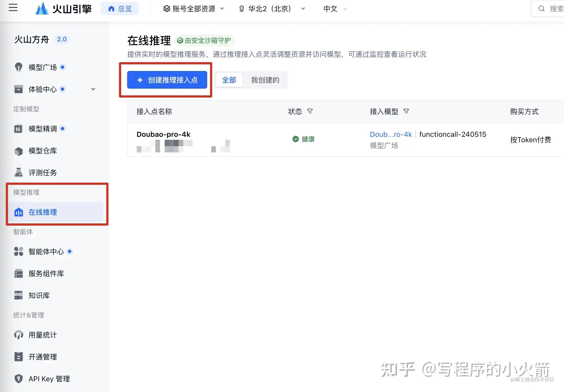This screenshot has width=564, height=392.
Task: Open 用量统计 statistics icon
Action: (18, 335)
